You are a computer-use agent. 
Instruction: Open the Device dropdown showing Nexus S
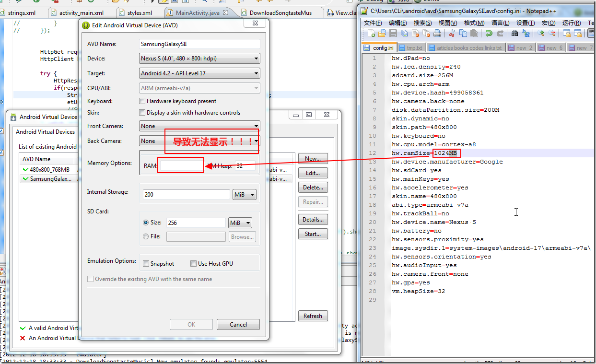[x=199, y=59]
